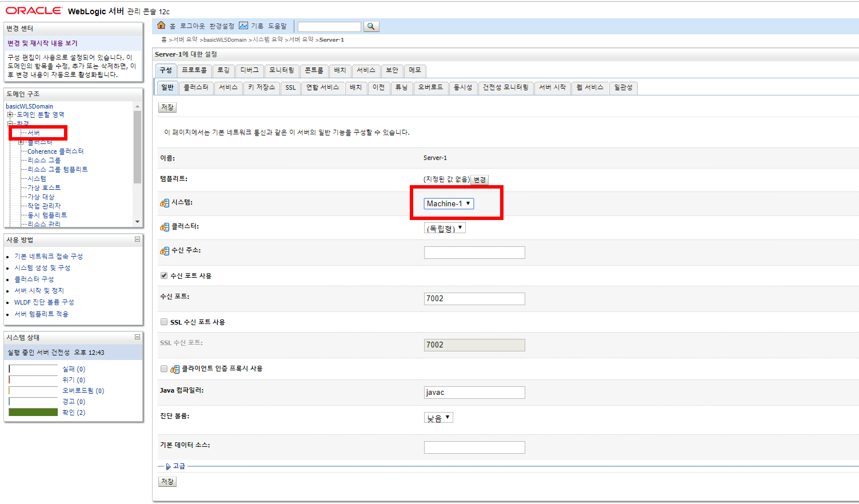Open the 모니터링 tab
The image size is (859, 504).
[x=282, y=70]
